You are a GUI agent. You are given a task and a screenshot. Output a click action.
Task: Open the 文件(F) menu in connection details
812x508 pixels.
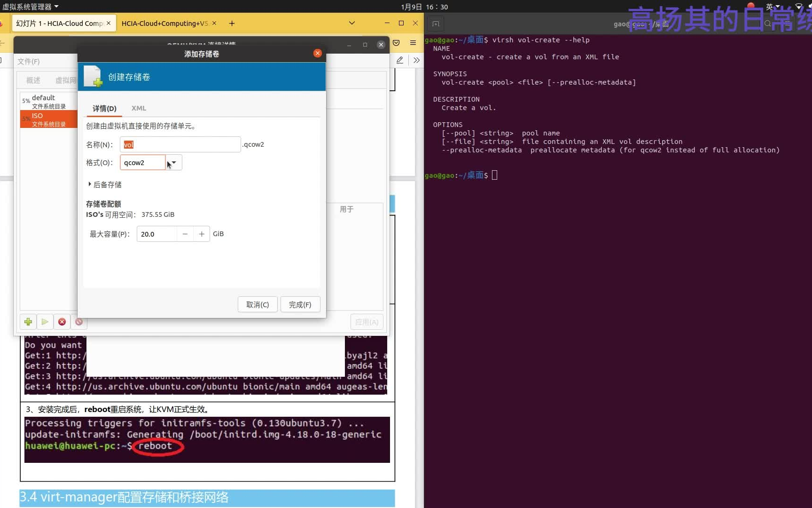pyautogui.click(x=29, y=61)
